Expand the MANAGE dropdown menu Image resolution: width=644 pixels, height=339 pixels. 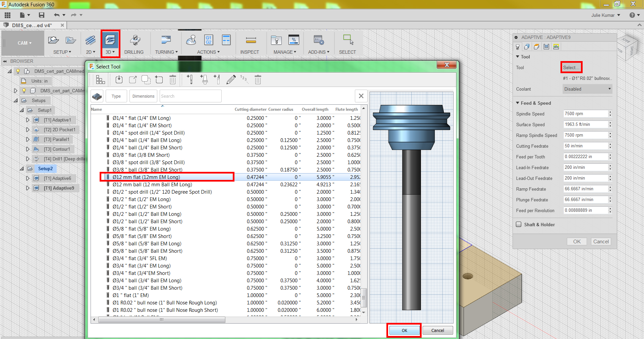point(285,52)
